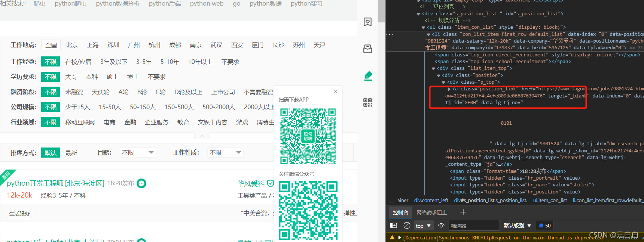644x242 pixels.
Task: Collapse the ul item_con_list node
Action: [x=423, y=27]
